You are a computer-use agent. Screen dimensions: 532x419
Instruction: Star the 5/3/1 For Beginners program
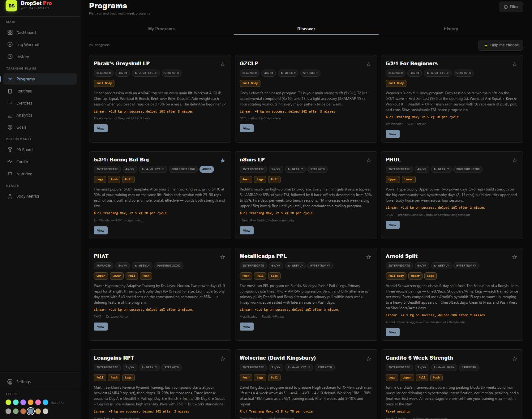pos(515,64)
